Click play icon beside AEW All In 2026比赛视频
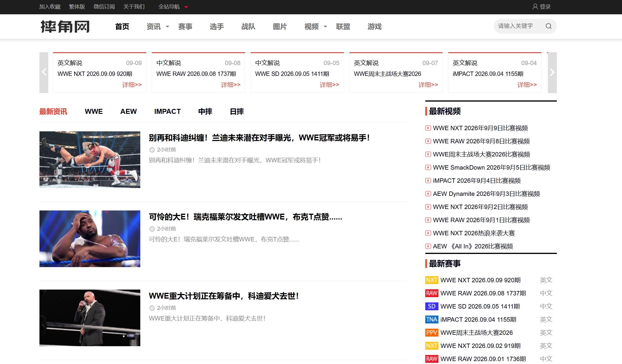Screen dimensions: 622x364 click(x=428, y=246)
